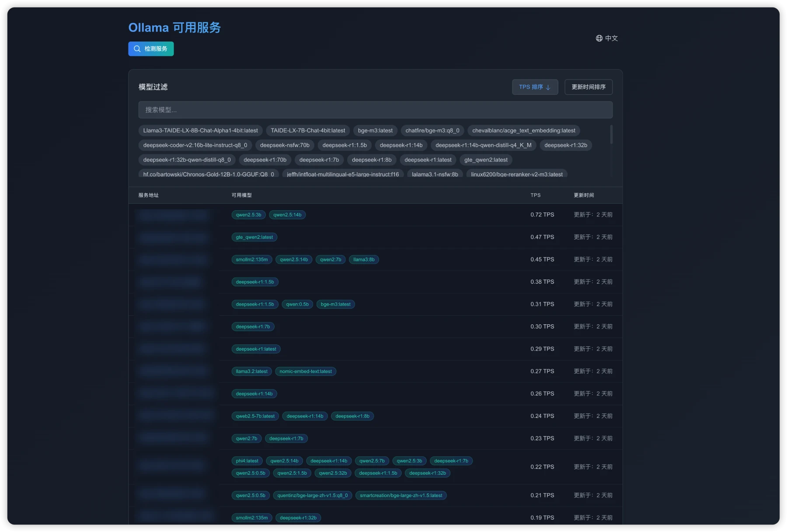Click the 可用模型 column header

click(241, 195)
